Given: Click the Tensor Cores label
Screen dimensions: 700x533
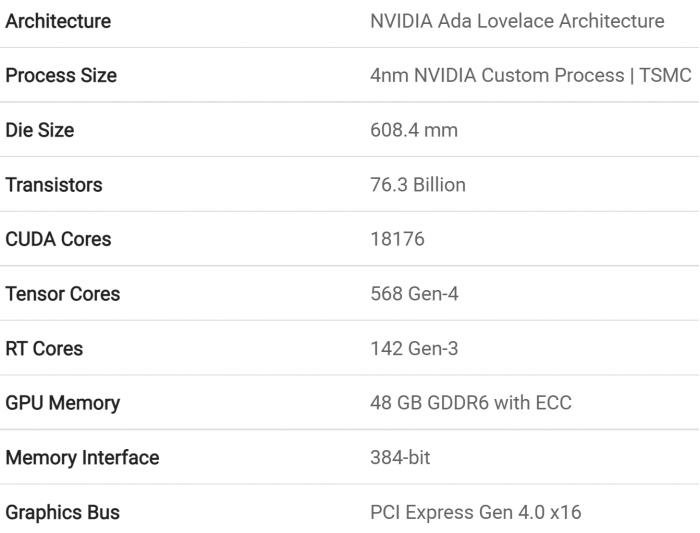Looking at the screenshot, I should [62, 294].
